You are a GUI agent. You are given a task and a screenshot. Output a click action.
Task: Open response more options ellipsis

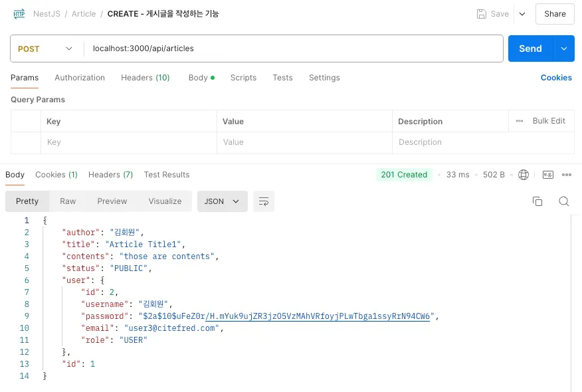tap(567, 175)
